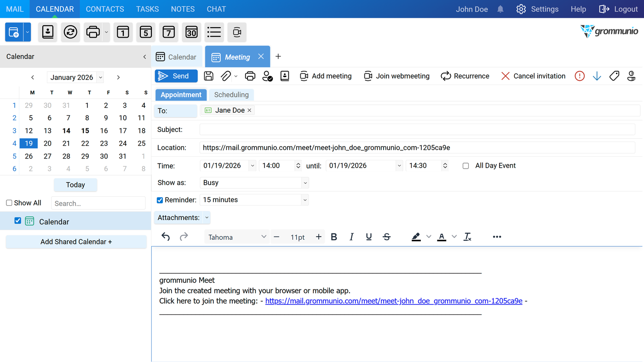Switch to one-day view icon
This screenshot has height=362, width=644.
[x=123, y=32]
